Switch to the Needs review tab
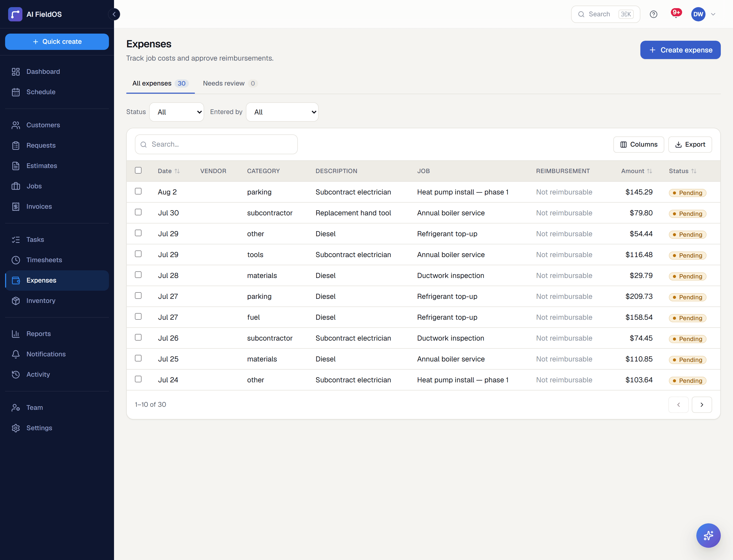 (x=230, y=83)
